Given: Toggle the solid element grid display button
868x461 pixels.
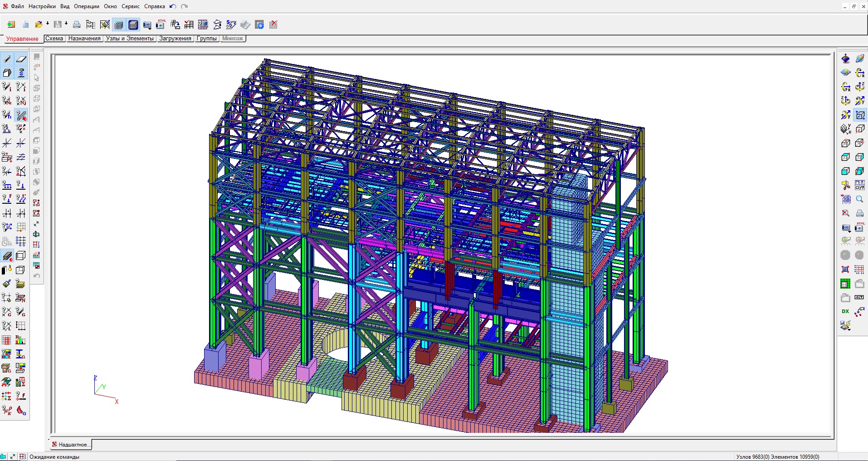Looking at the screenshot, I should 133,25.
